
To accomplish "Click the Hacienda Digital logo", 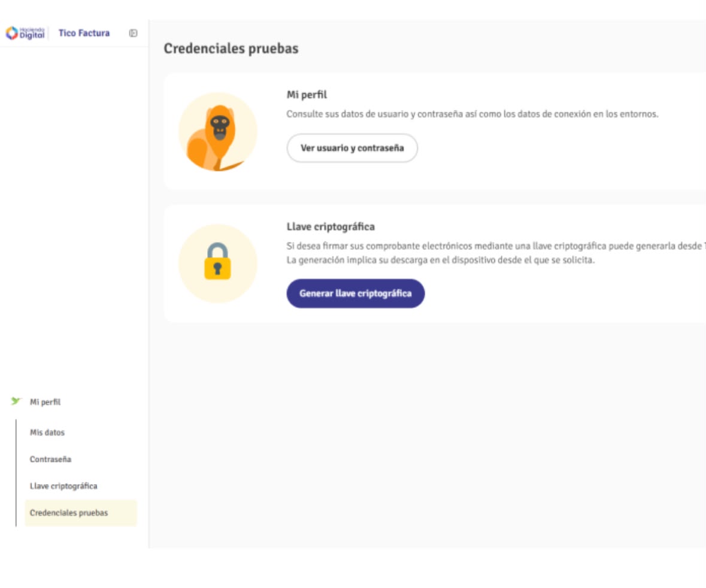I will (x=25, y=33).
